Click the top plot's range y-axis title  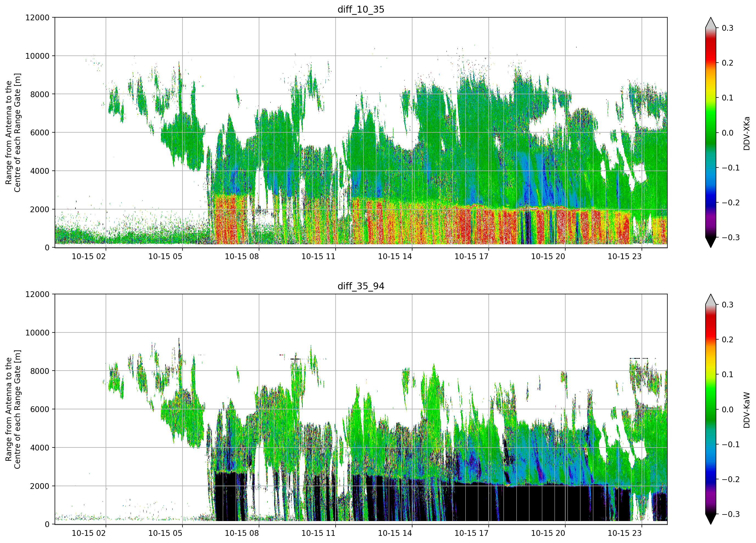click(13, 132)
